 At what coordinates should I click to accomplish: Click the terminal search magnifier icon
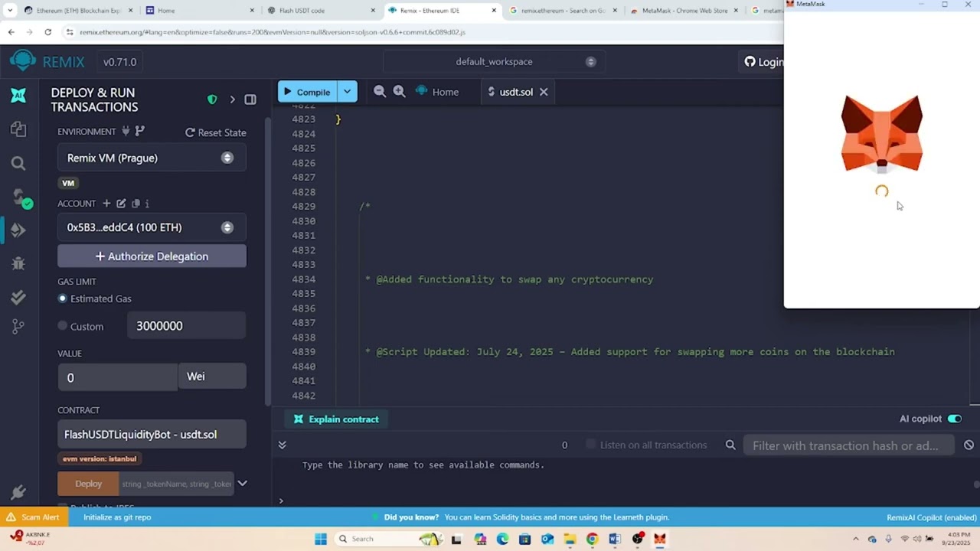click(x=730, y=445)
